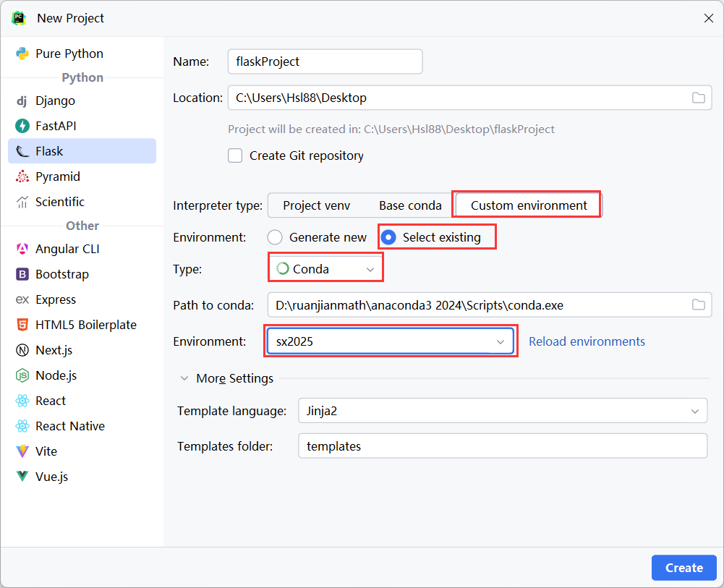Screen dimensions: 724x588
Task: Open the Type Conda dropdown
Action: [325, 268]
